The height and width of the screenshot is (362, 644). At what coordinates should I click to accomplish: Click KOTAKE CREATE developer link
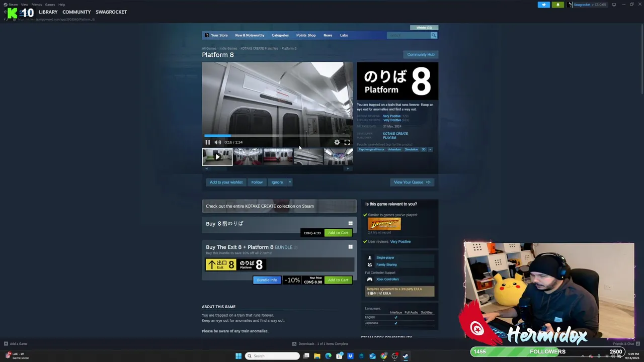point(395,134)
